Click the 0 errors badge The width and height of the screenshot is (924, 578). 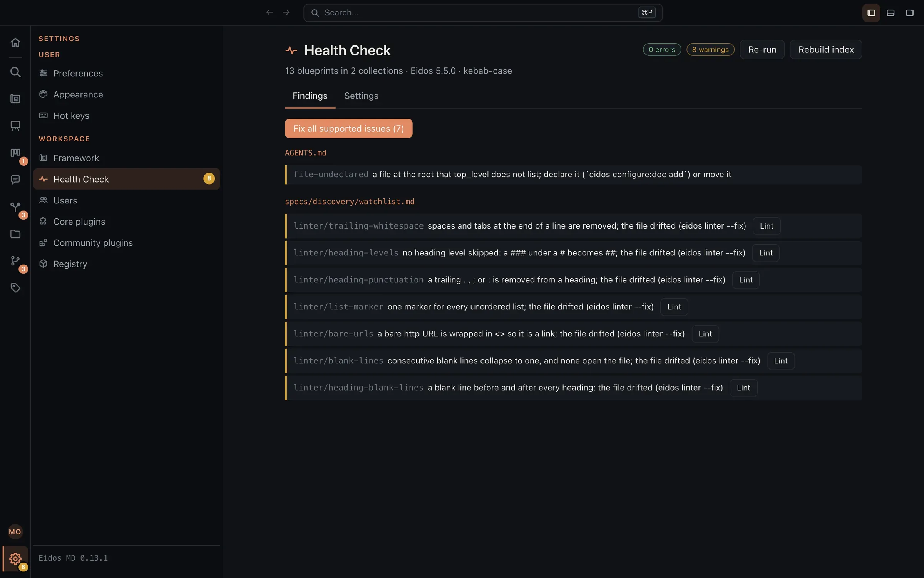(662, 50)
